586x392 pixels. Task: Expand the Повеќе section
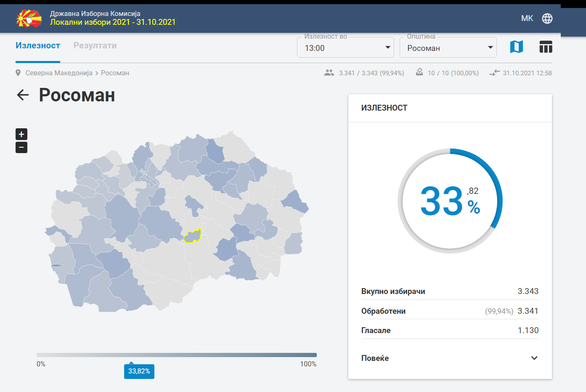coord(450,358)
